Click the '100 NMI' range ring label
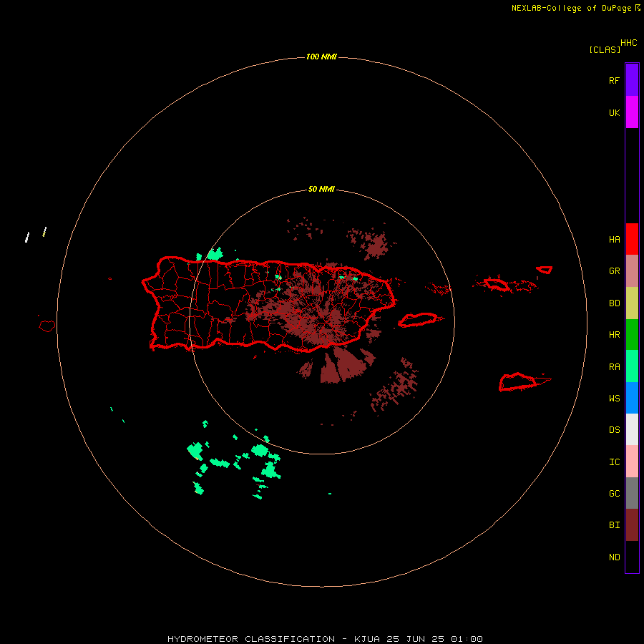Image resolution: width=644 pixels, height=644 pixels. [321, 57]
